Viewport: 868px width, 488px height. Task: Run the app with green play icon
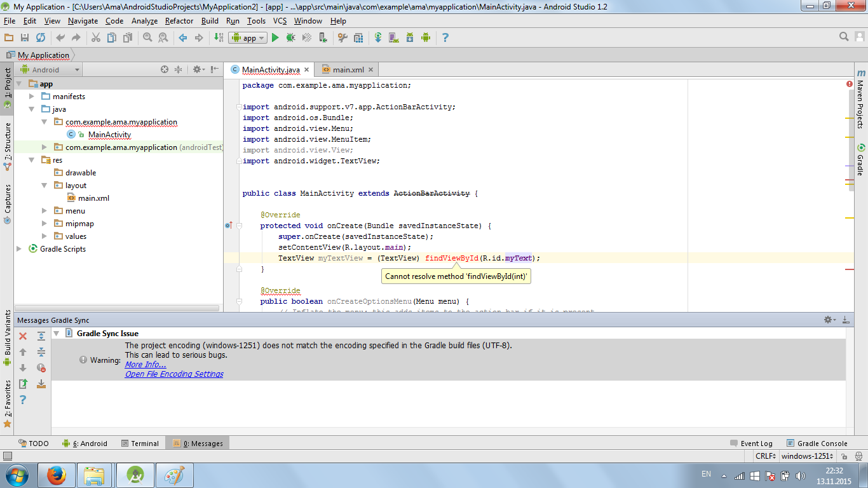point(275,37)
